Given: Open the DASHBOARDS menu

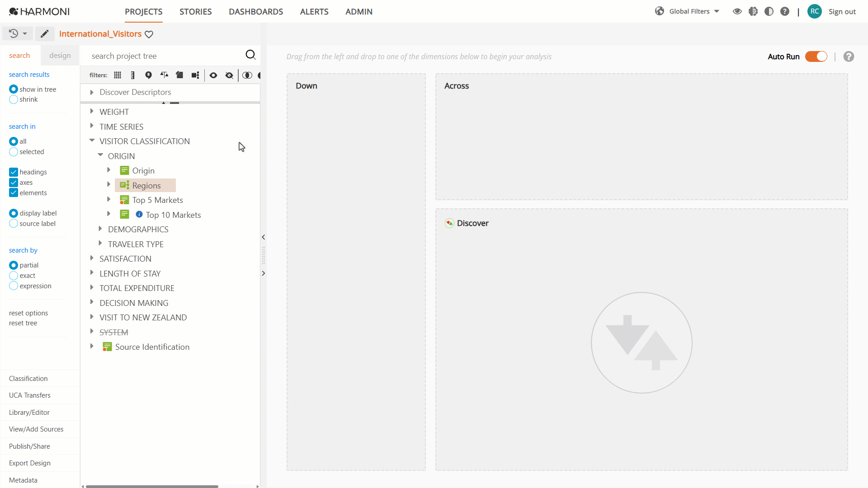Looking at the screenshot, I should (x=256, y=12).
